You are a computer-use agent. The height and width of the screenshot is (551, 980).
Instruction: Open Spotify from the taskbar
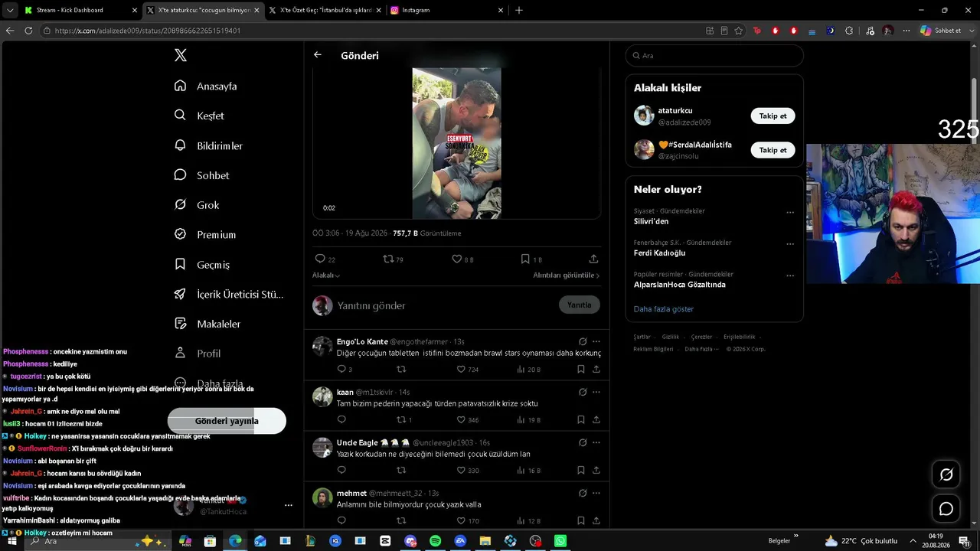pos(435,541)
